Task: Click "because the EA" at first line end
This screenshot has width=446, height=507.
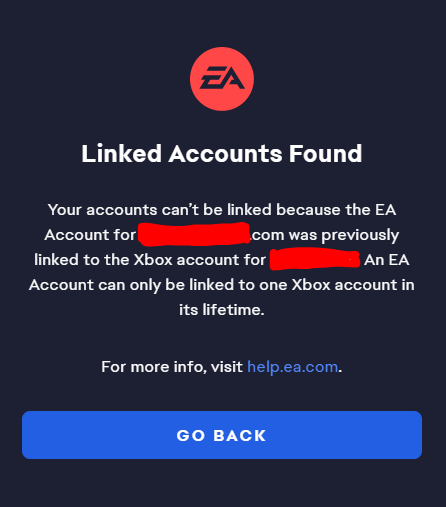Action: tap(336, 210)
